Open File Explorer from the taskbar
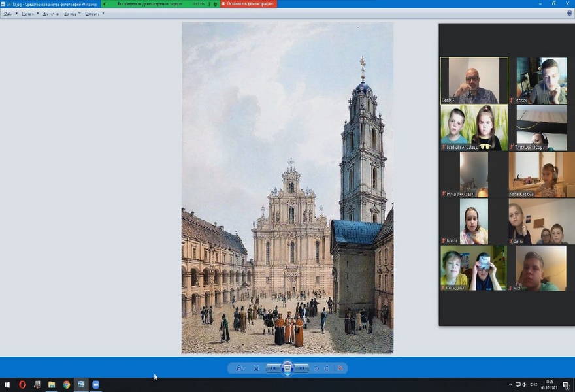575x392 pixels. [52, 385]
